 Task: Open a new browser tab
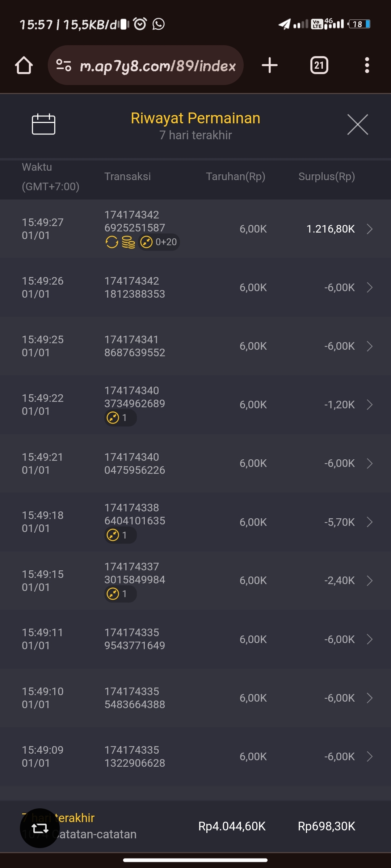[x=270, y=65]
